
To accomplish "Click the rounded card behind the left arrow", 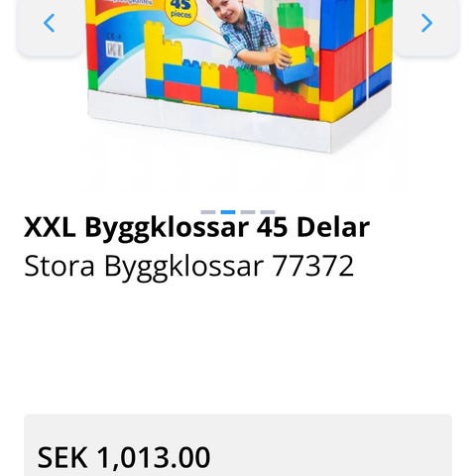I will coord(50,27).
